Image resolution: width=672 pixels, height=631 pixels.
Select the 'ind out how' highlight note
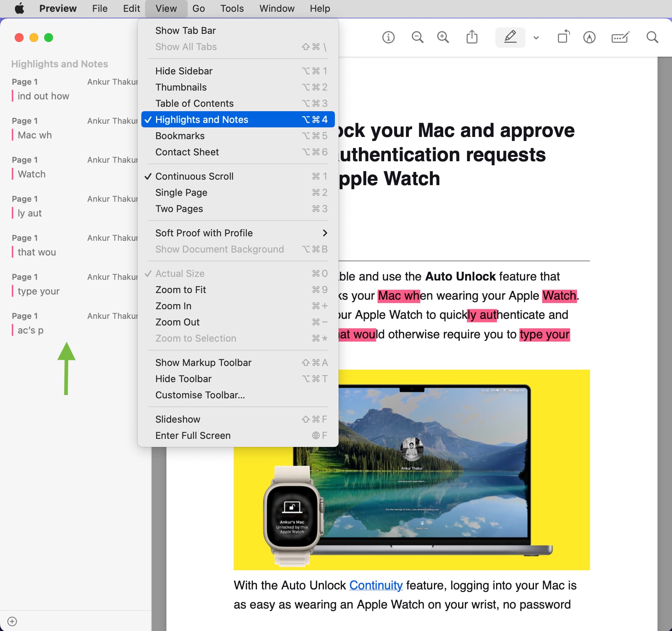74,89
